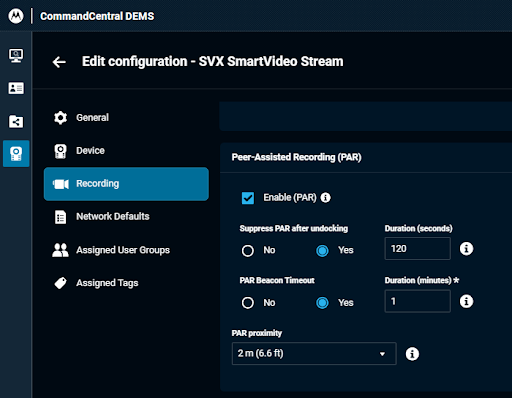
Task: Open the share folder sidebar icon
Action: tap(16, 121)
